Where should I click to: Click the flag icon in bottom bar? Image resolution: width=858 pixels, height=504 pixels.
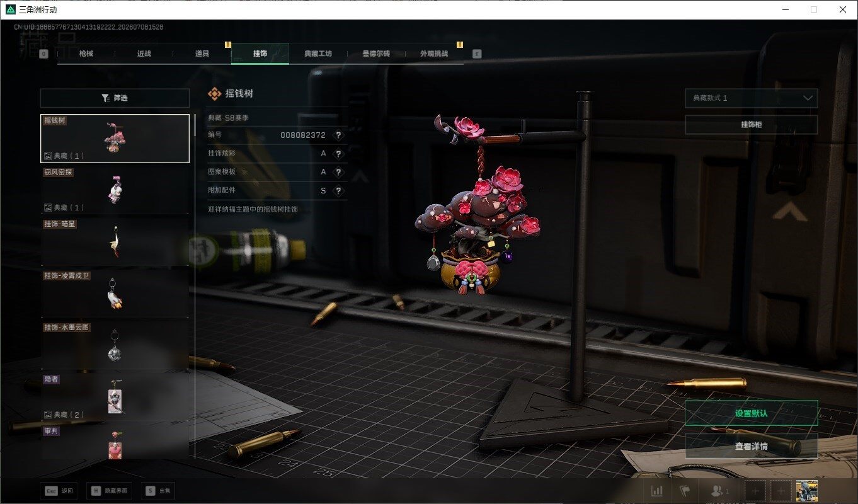(685, 491)
